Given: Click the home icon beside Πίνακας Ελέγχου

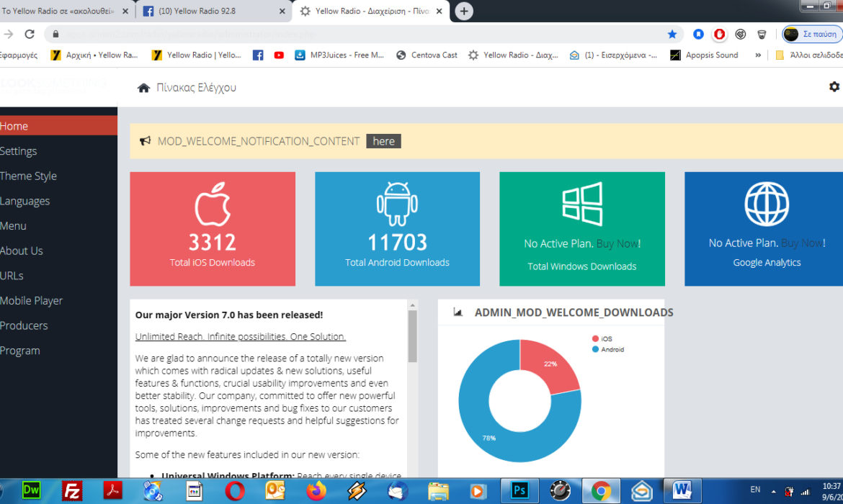Looking at the screenshot, I should pyautogui.click(x=143, y=88).
